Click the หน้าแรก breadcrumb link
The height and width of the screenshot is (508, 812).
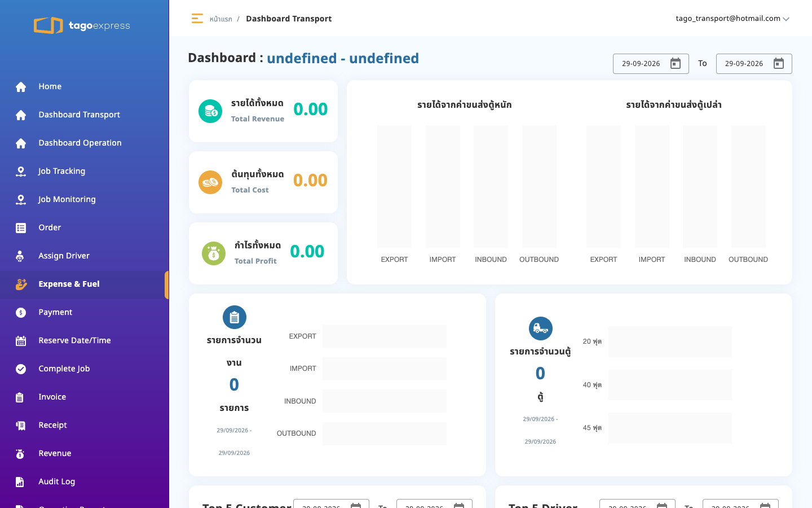click(x=220, y=19)
